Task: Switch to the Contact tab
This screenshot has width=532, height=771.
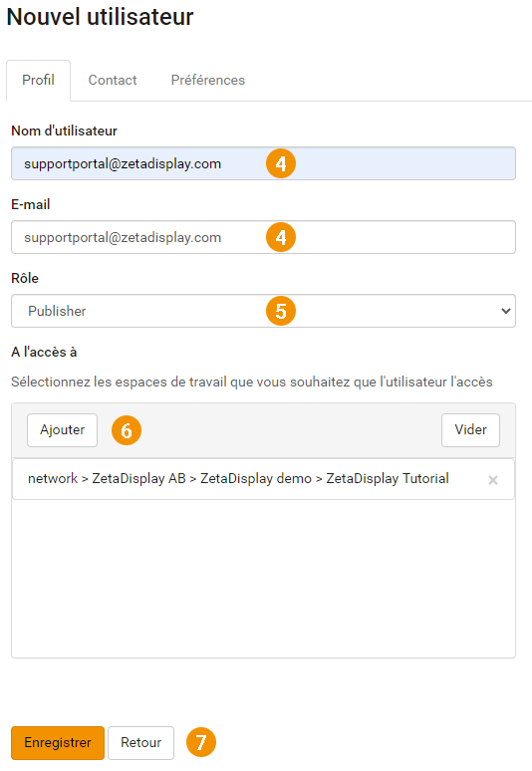Action: (x=113, y=80)
